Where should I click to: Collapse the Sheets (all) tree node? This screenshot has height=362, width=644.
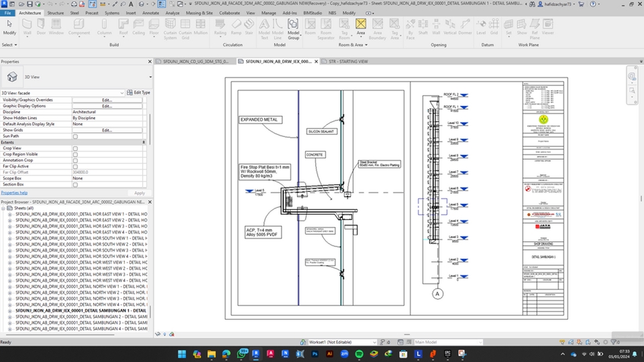click(3, 208)
